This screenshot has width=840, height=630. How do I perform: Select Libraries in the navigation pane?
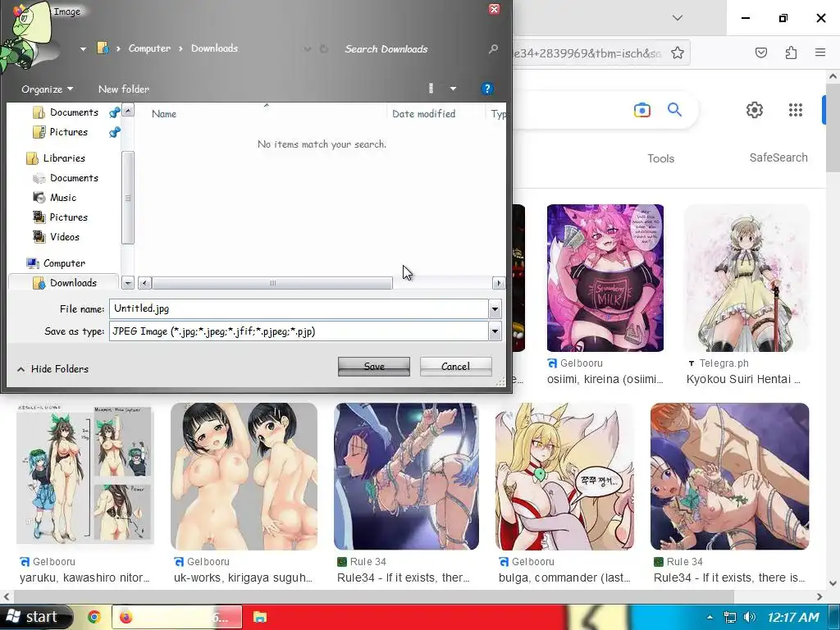click(63, 158)
